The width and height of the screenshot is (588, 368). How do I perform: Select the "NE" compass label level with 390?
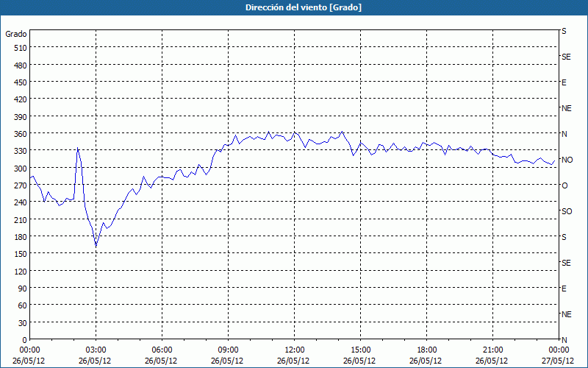(566, 108)
